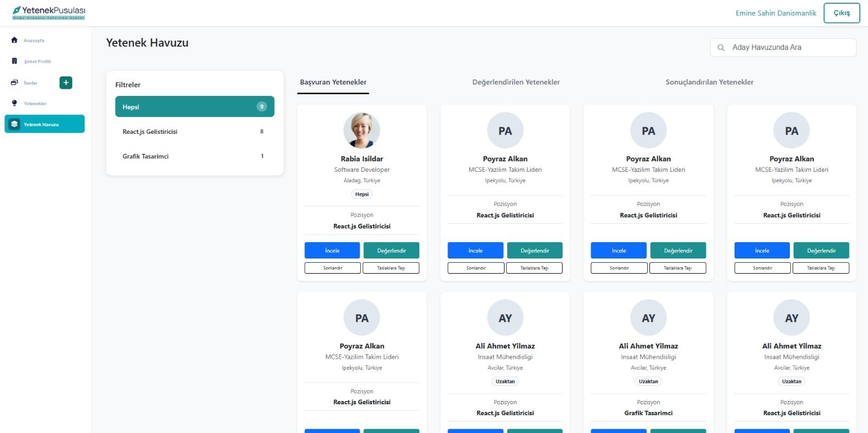
Task: Click the search magnifier icon
Action: tap(721, 48)
